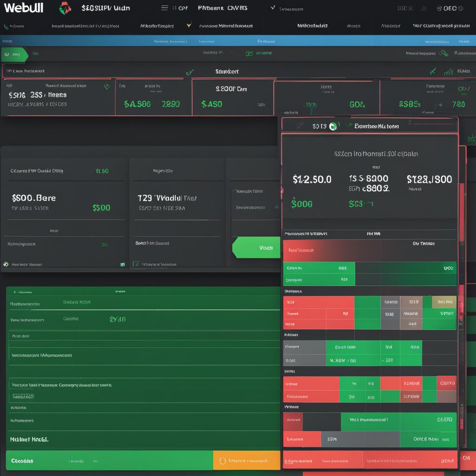Click the PNteene. OW8tS top menu item

(223, 8)
